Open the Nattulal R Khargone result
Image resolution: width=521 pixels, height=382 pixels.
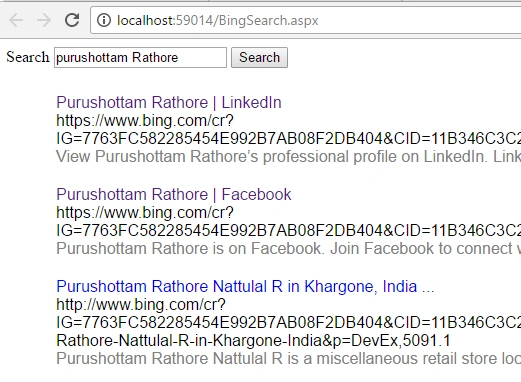pyautogui.click(x=245, y=286)
